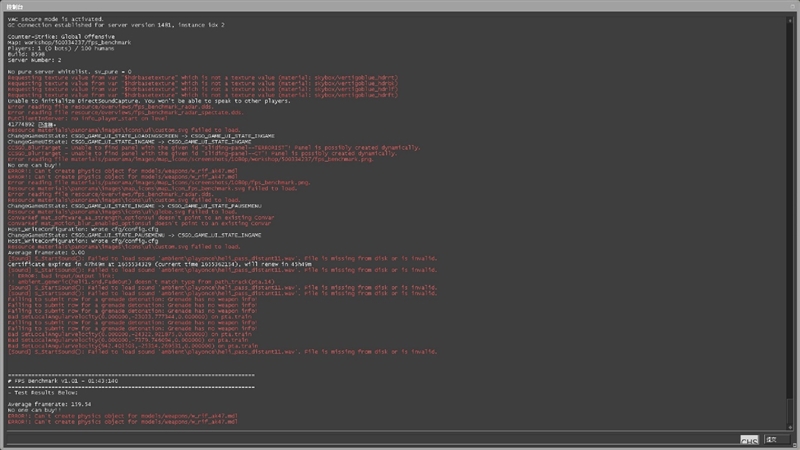Image resolution: width=800 pixels, height=450 pixels.
Task: Click the console scrollbar up arrow
Action: pyautogui.click(x=790, y=18)
